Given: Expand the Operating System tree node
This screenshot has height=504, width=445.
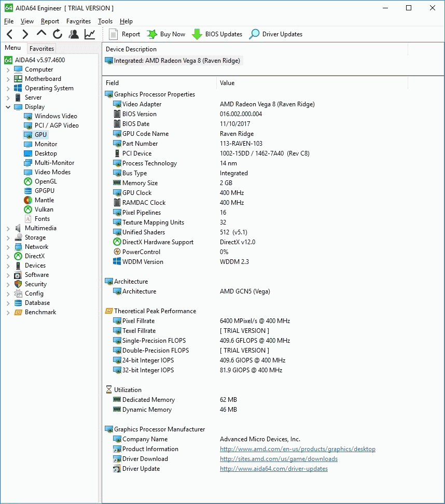Looking at the screenshot, I should click(8, 88).
